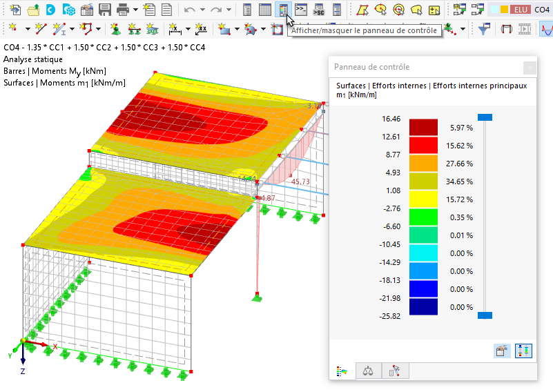The height and width of the screenshot is (392, 553).
Task: Toggle the control panel display button
Action: coord(283,10)
